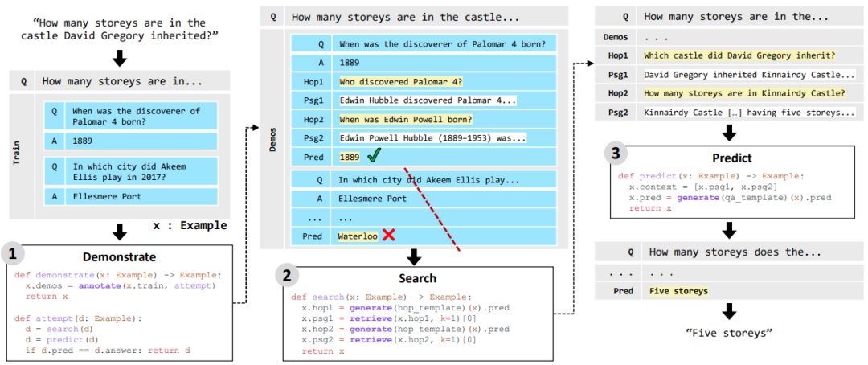Select the vertical Train label

point(18,154)
